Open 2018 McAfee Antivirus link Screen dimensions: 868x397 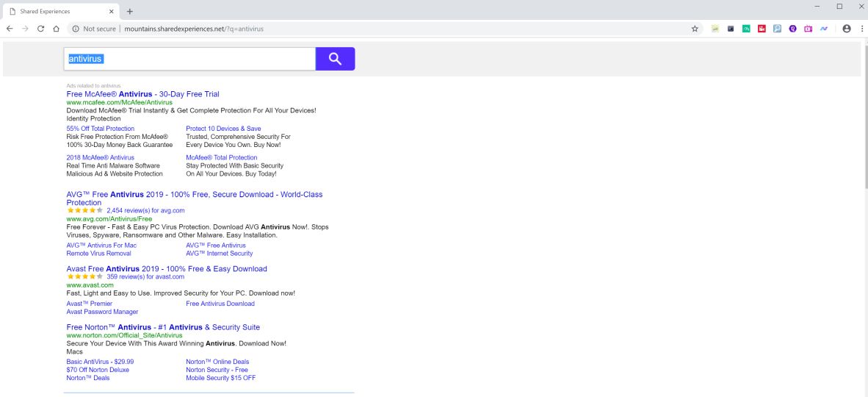(x=100, y=157)
